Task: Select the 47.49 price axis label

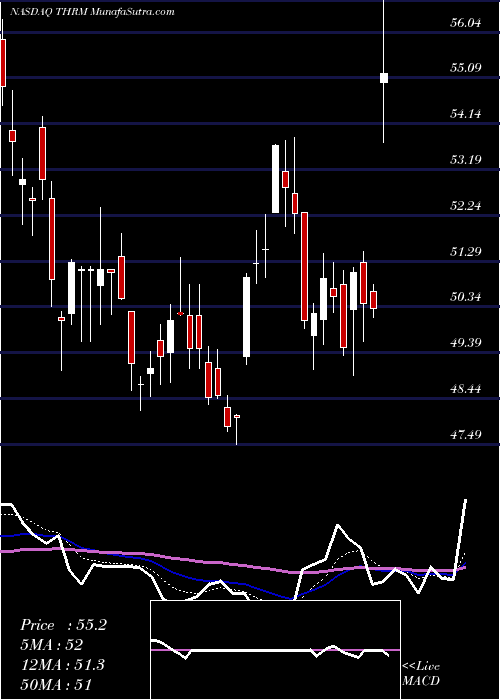Action: tap(465, 434)
